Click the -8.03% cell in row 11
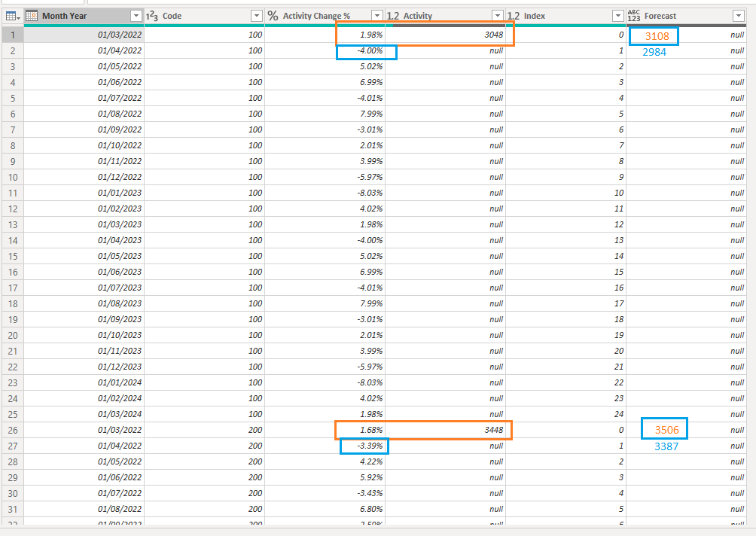This screenshot has width=756, height=536. [325, 193]
